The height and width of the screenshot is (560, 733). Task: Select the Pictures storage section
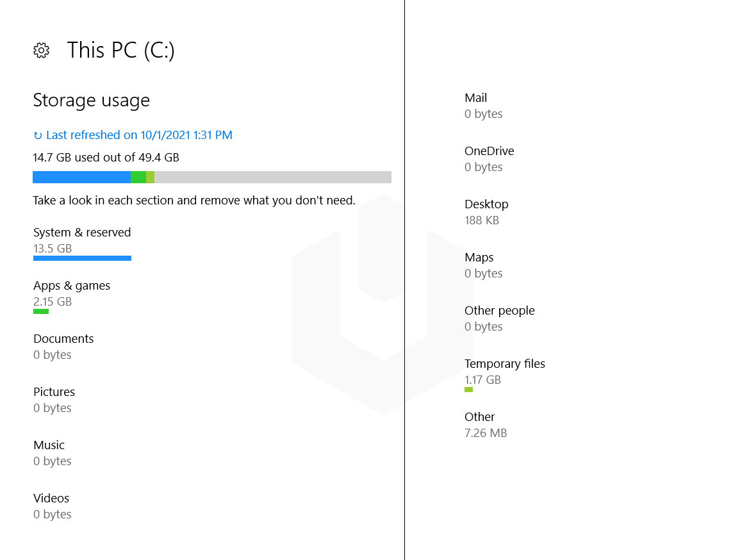[x=54, y=391]
